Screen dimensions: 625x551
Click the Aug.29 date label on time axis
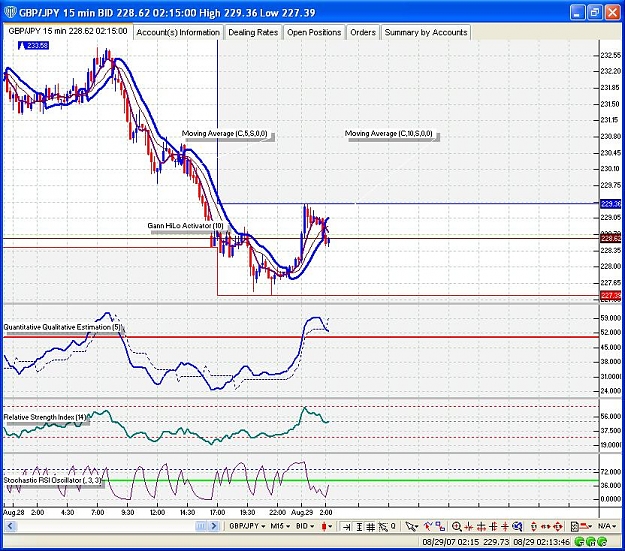302,512
